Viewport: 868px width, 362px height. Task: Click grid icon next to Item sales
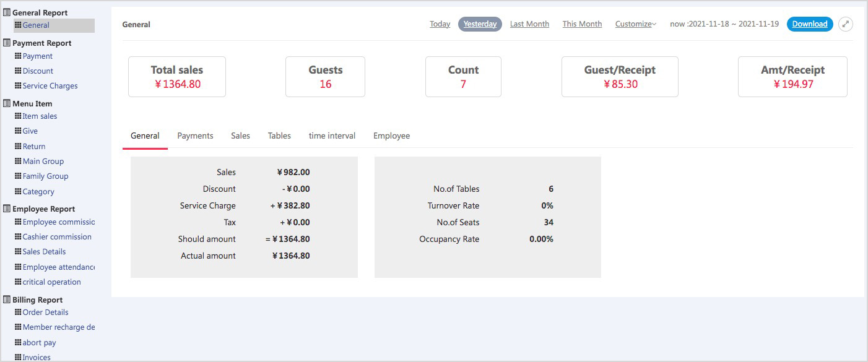[18, 116]
